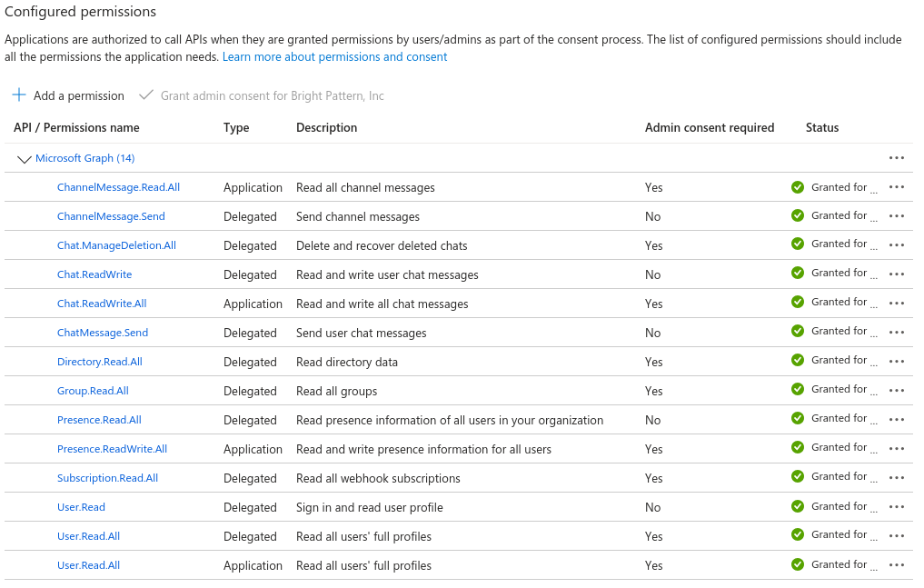Open the Chat.ReadWrite.All permission
This screenshot has width=924, height=588.
pos(102,304)
